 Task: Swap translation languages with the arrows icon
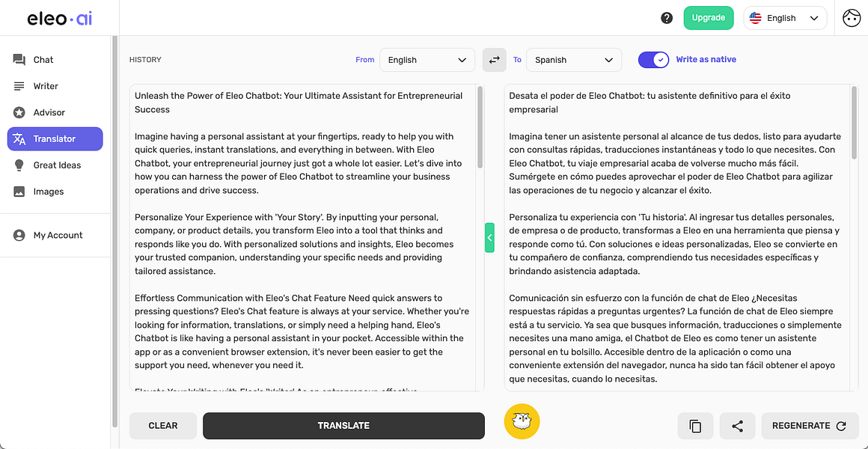(494, 59)
